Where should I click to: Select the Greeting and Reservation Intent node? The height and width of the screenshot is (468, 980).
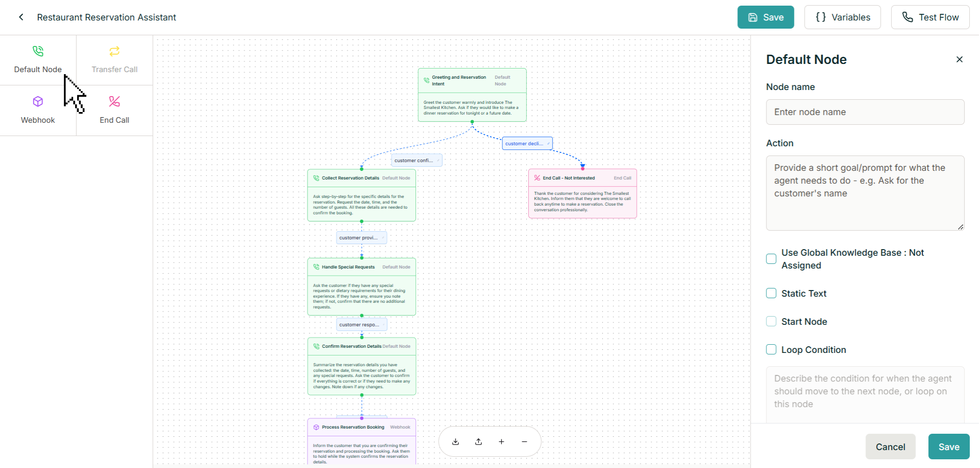pos(472,95)
